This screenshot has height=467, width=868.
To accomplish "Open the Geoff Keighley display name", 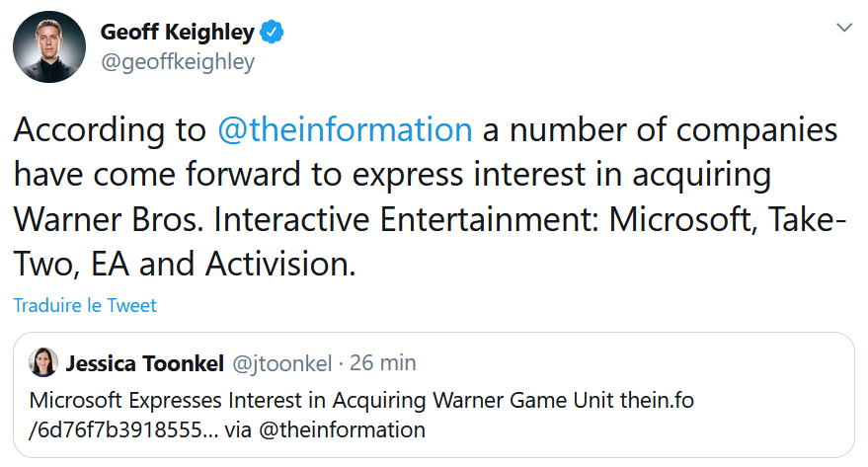I will [177, 33].
